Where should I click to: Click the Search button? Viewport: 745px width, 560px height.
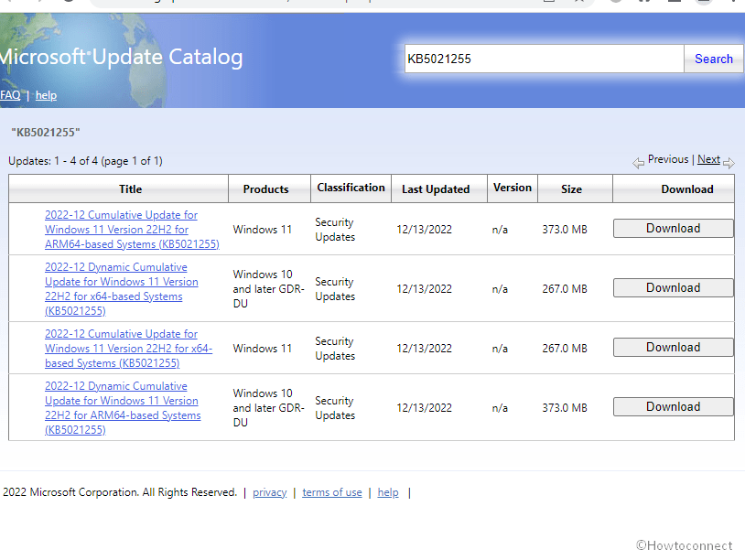pos(714,59)
